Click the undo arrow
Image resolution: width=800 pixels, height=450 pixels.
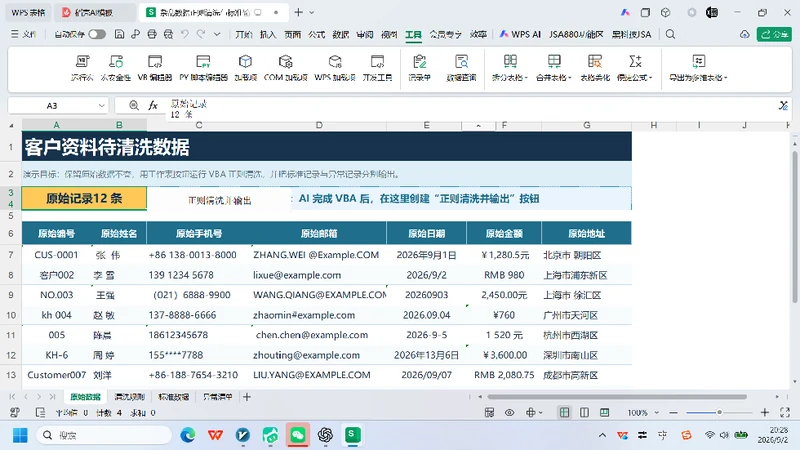[x=185, y=34]
